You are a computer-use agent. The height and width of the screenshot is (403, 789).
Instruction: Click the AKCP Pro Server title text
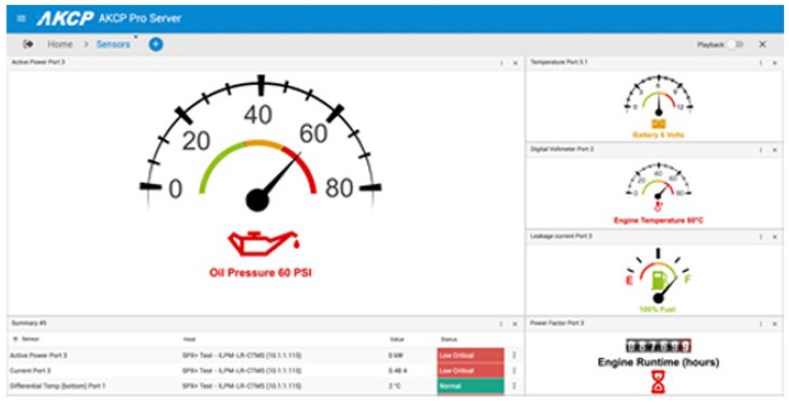140,19
